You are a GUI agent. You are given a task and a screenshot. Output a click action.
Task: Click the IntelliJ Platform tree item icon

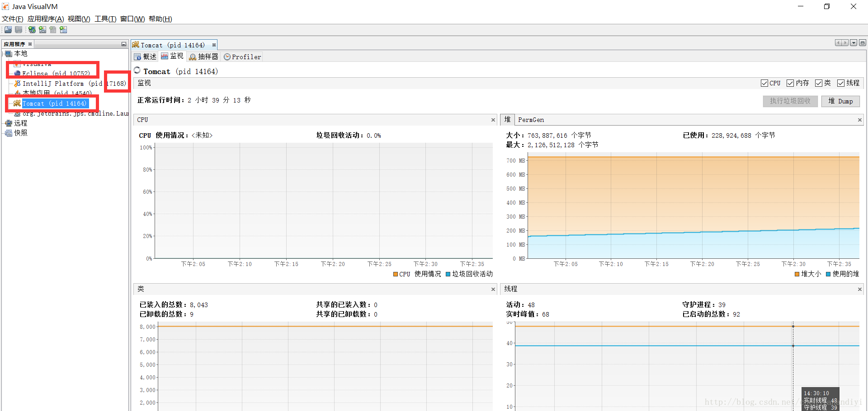(x=17, y=84)
